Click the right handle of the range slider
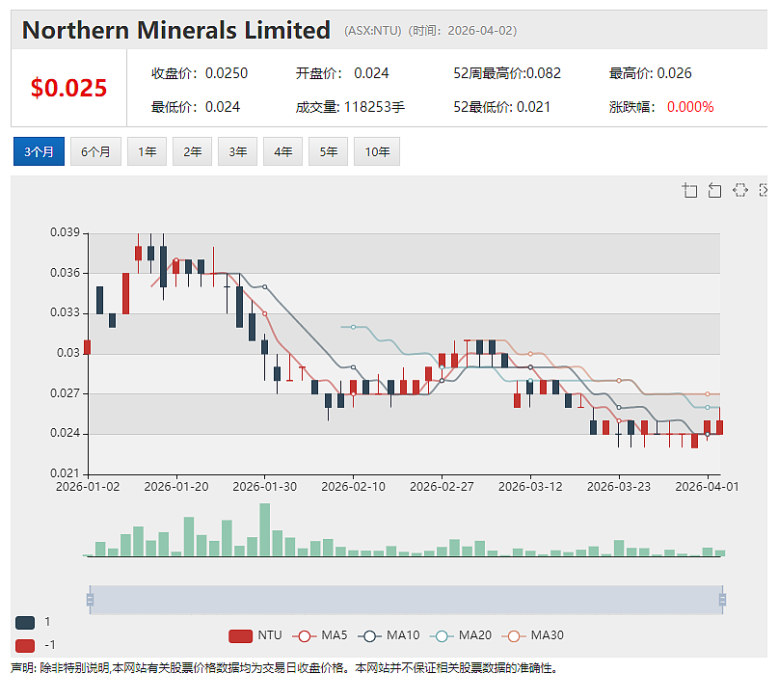The height and width of the screenshot is (700, 778). click(x=722, y=600)
